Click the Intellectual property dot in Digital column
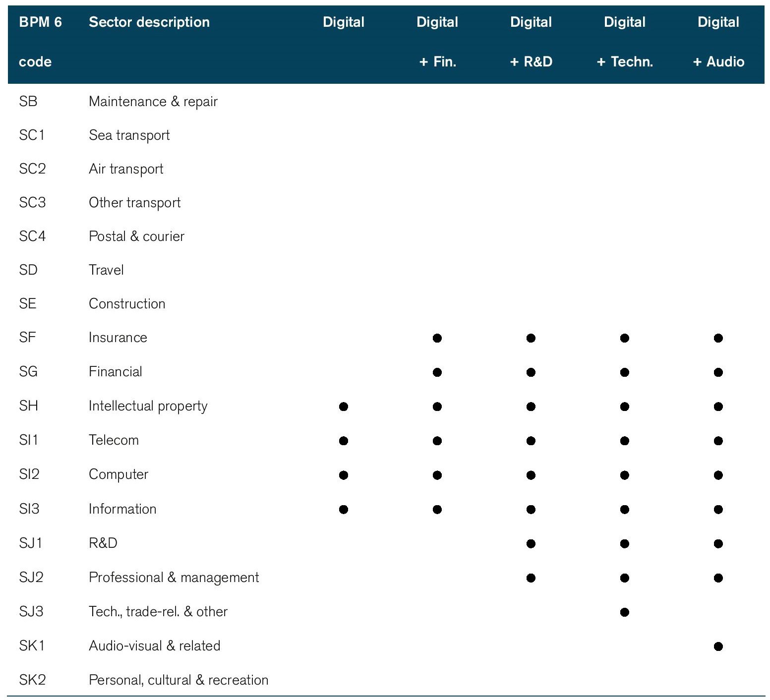The width and height of the screenshot is (770, 700). tap(343, 407)
